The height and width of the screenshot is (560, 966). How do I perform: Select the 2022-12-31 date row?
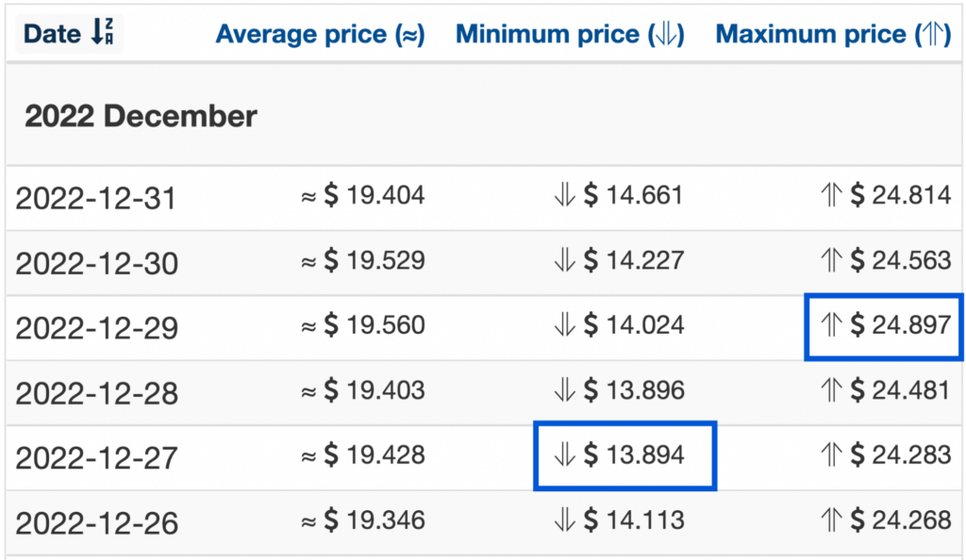483,198
